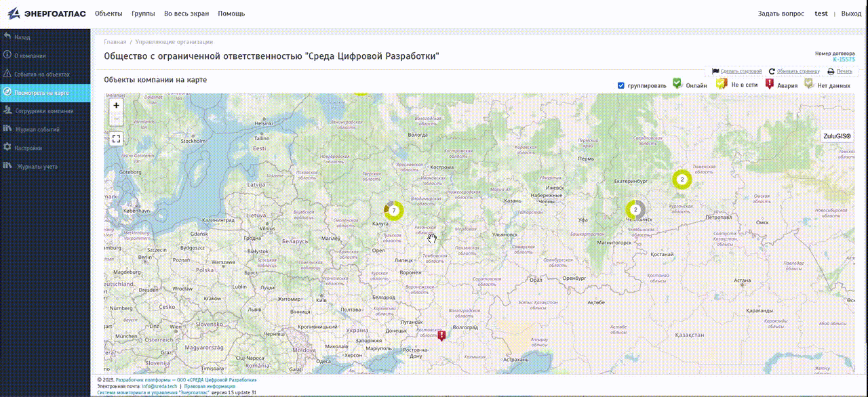The width and height of the screenshot is (868, 397).
Task: Click the refresh icon for Обновить страницу
Action: coord(772,71)
